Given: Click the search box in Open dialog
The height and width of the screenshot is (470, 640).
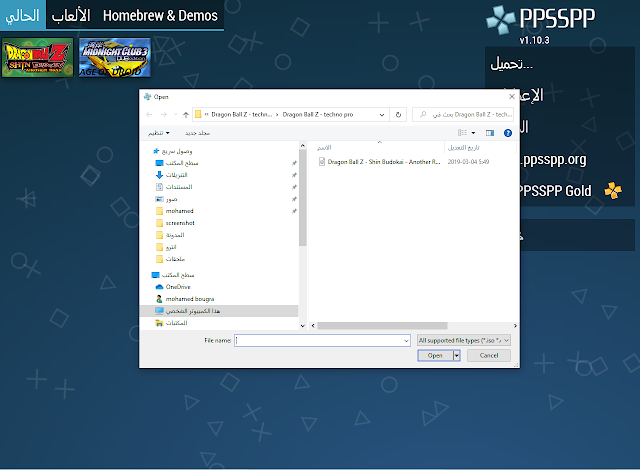Looking at the screenshot, I should (x=462, y=115).
